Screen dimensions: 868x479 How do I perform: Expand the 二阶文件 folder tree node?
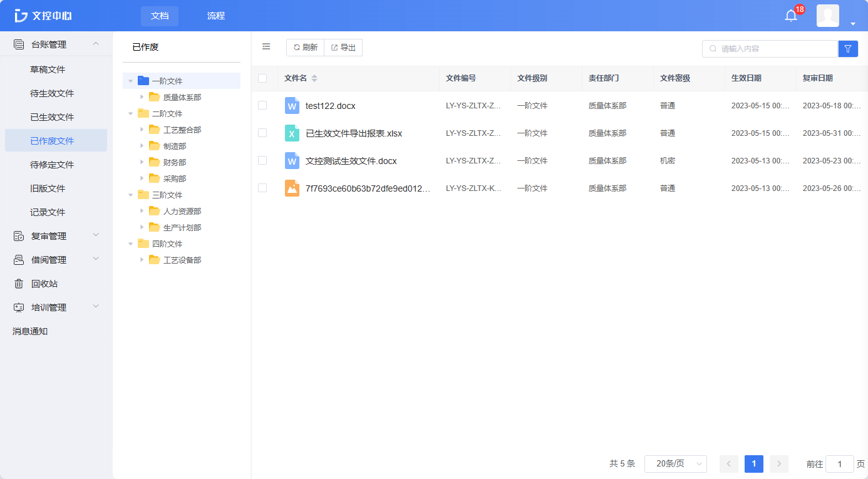coord(130,113)
